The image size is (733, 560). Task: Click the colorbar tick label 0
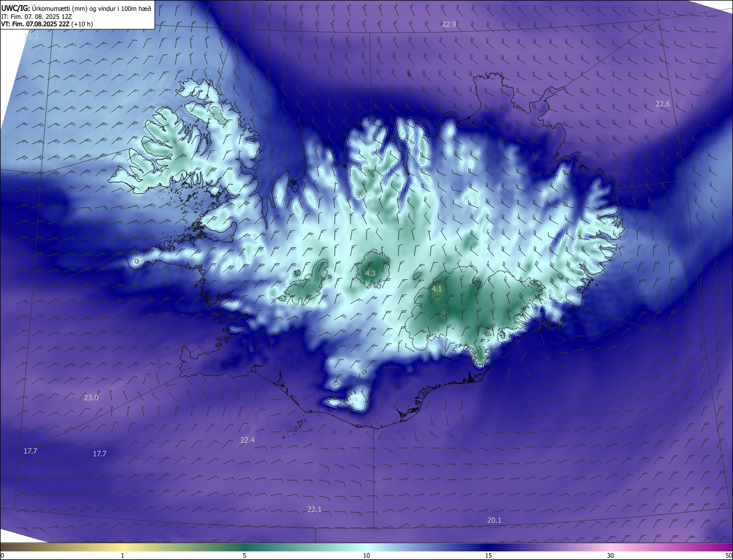coord(2,555)
